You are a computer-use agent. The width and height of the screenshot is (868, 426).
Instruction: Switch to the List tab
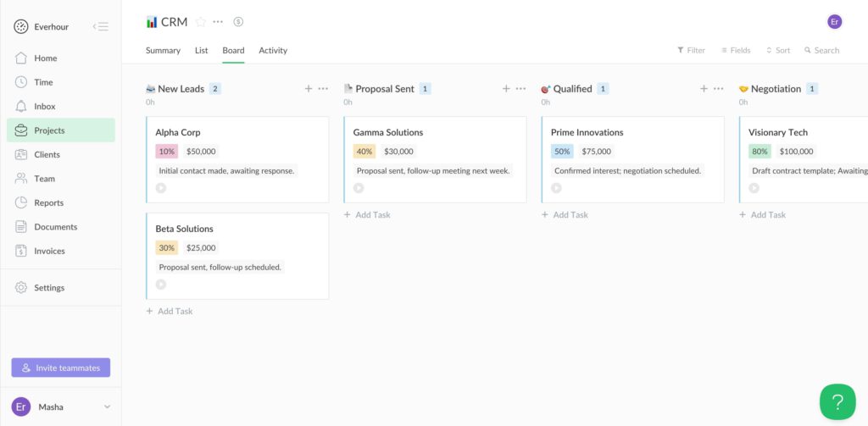click(x=202, y=50)
